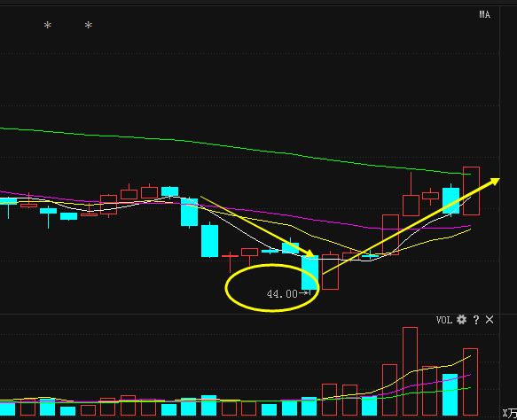Click the MA indicator label

(485, 14)
